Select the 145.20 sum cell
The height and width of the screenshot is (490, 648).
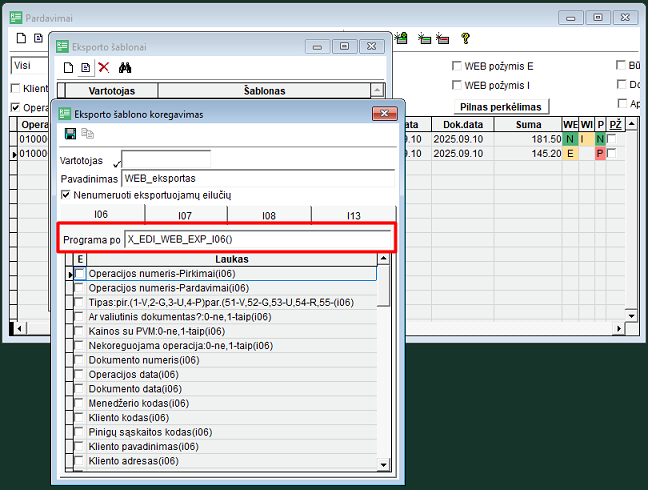coord(528,153)
